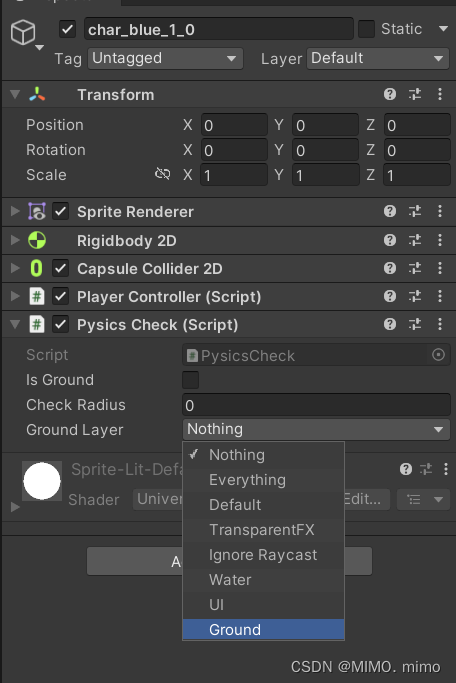Image resolution: width=456 pixels, height=683 pixels.
Task: Expand the Capsule Collider 2D component
Action: tap(15, 268)
